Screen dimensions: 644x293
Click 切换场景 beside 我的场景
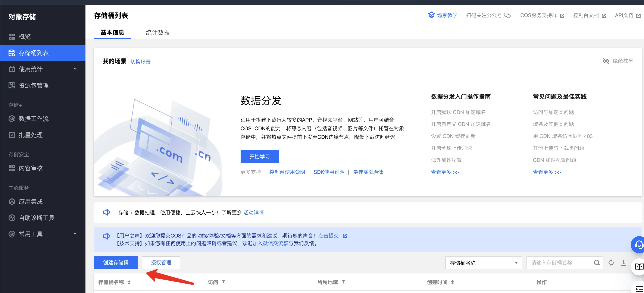tap(141, 62)
